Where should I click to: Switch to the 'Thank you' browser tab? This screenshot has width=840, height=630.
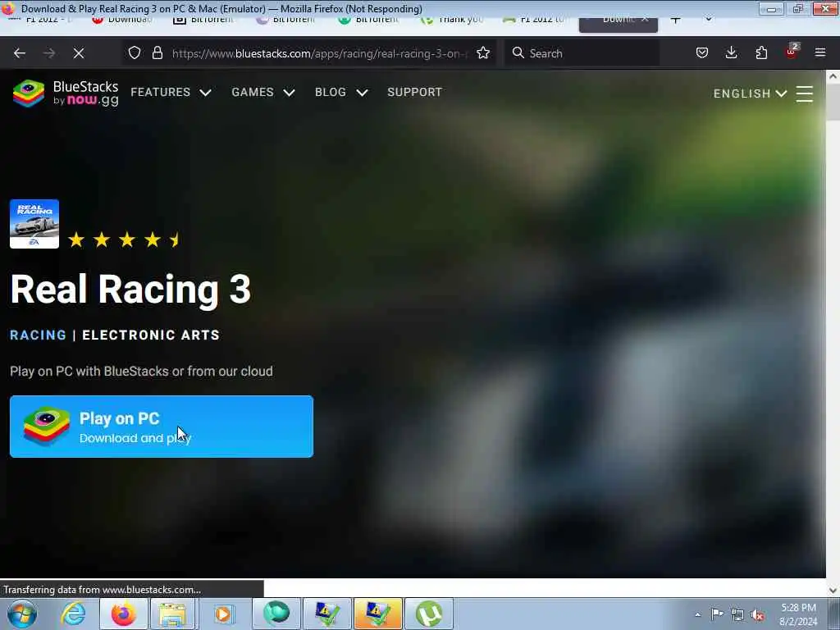click(x=453, y=20)
